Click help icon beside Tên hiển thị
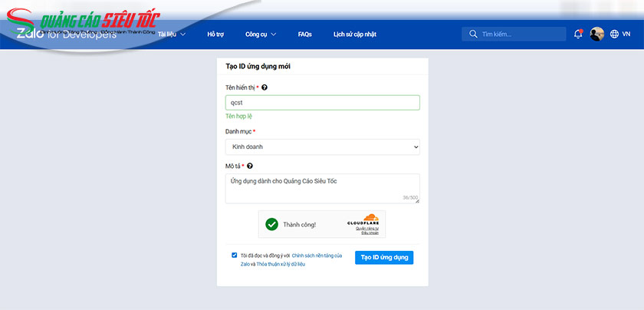This screenshot has height=310, width=644. tap(264, 87)
